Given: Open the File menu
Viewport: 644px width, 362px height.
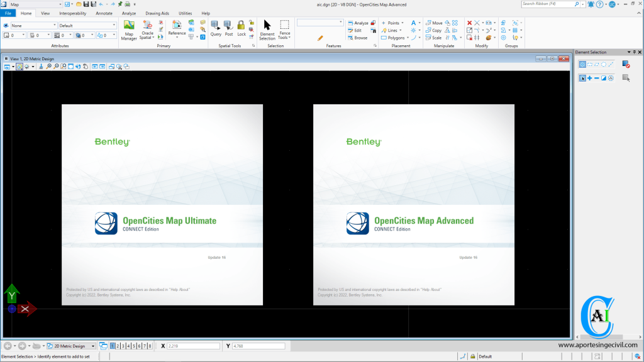Looking at the screenshot, I should coord(8,13).
